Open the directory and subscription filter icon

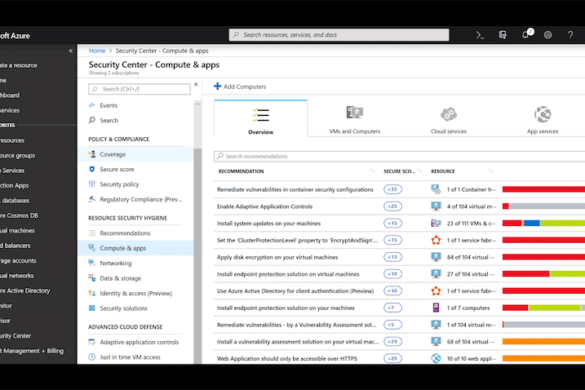[x=503, y=35]
